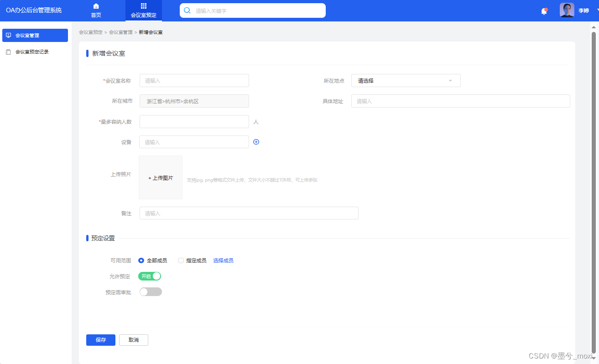Screen dimensions: 599x364
Task: Add another device with plus icon
Action: pos(256,142)
